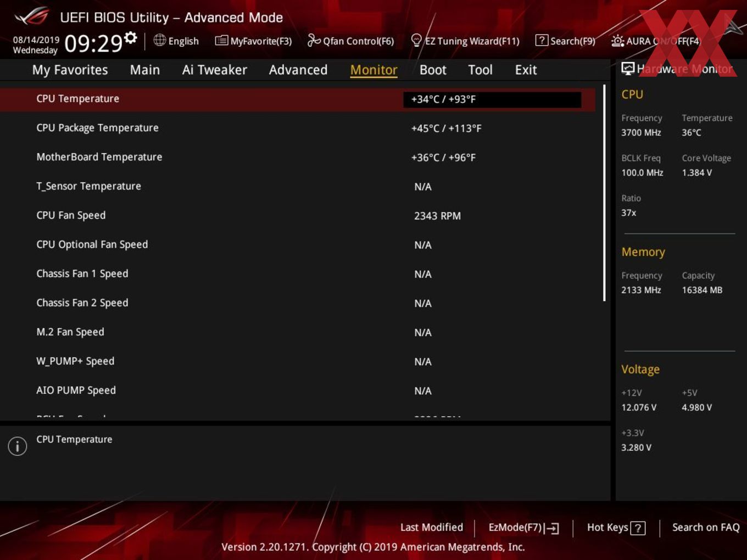Viewport: 747px width, 560px height.
Task: Click the Version 2.20.1271 copyright text
Action: coord(373,547)
